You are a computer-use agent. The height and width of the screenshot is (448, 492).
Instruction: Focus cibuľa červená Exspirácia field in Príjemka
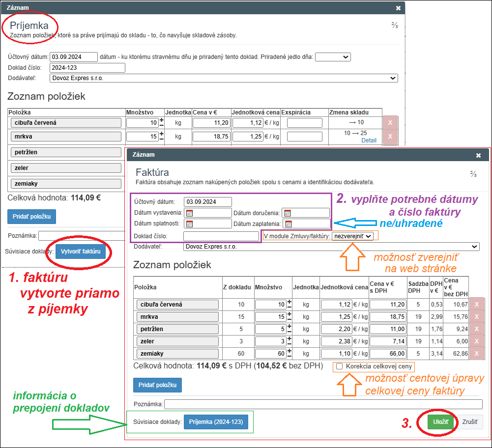pyautogui.click(x=305, y=123)
